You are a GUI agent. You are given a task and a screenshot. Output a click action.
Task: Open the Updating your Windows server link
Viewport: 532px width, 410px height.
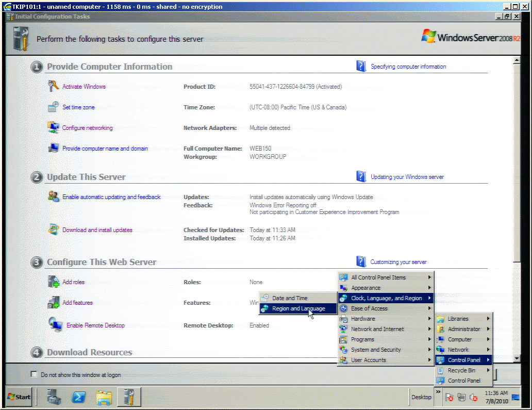(407, 177)
